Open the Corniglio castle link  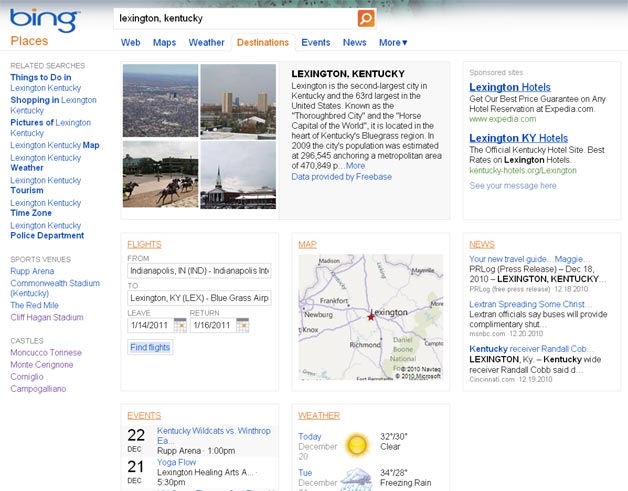point(27,376)
